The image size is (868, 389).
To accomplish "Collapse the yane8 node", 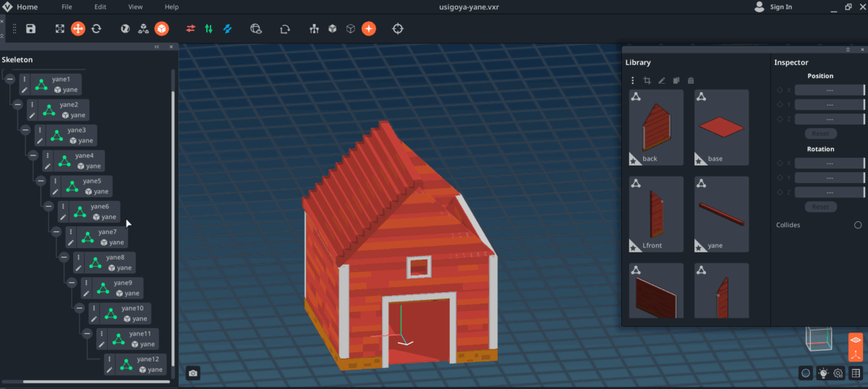I will [64, 257].
